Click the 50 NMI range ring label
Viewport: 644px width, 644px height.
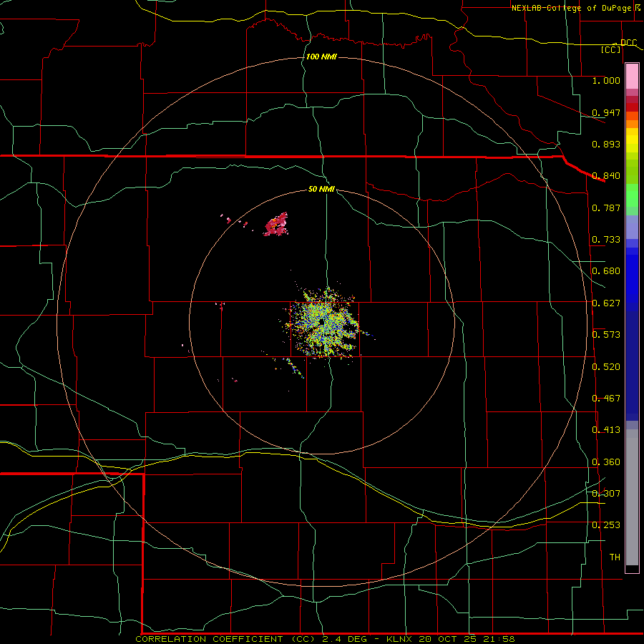(321, 189)
